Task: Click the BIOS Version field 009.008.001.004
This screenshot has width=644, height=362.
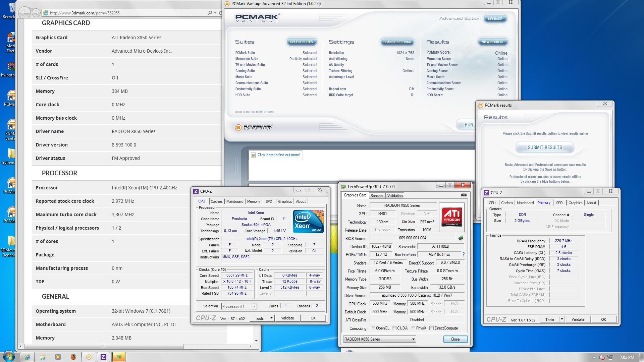Action: coord(413,238)
